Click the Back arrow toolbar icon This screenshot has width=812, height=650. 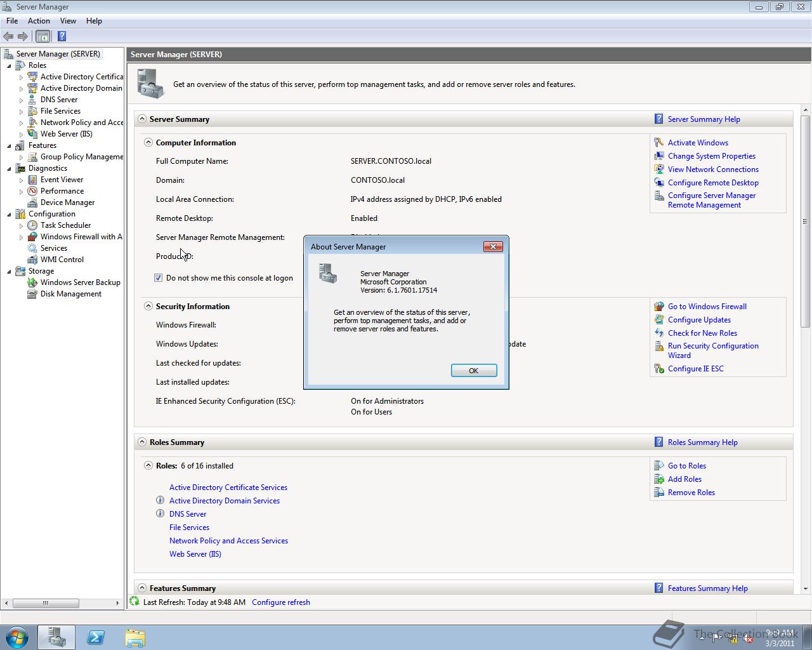[8, 36]
